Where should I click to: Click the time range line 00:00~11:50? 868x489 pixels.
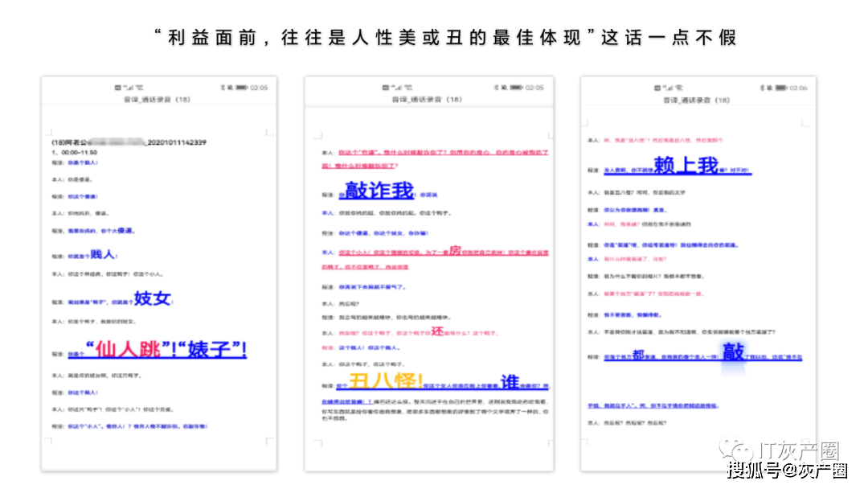[x=75, y=152]
